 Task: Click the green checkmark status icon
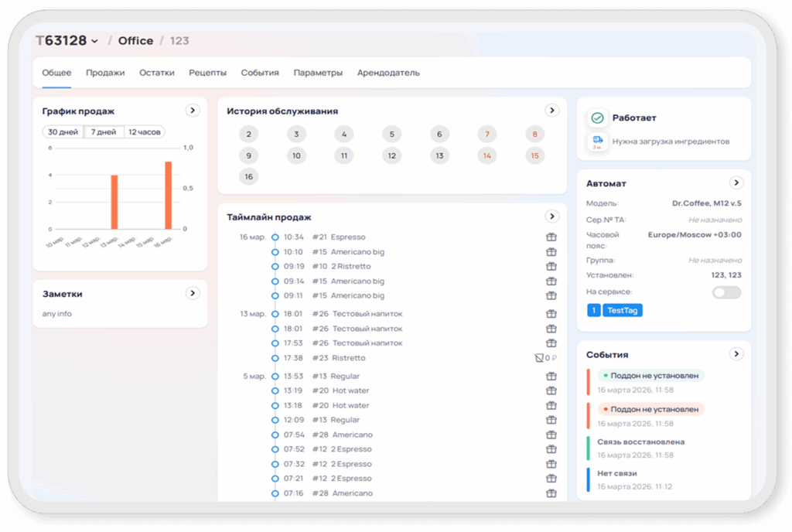(597, 118)
